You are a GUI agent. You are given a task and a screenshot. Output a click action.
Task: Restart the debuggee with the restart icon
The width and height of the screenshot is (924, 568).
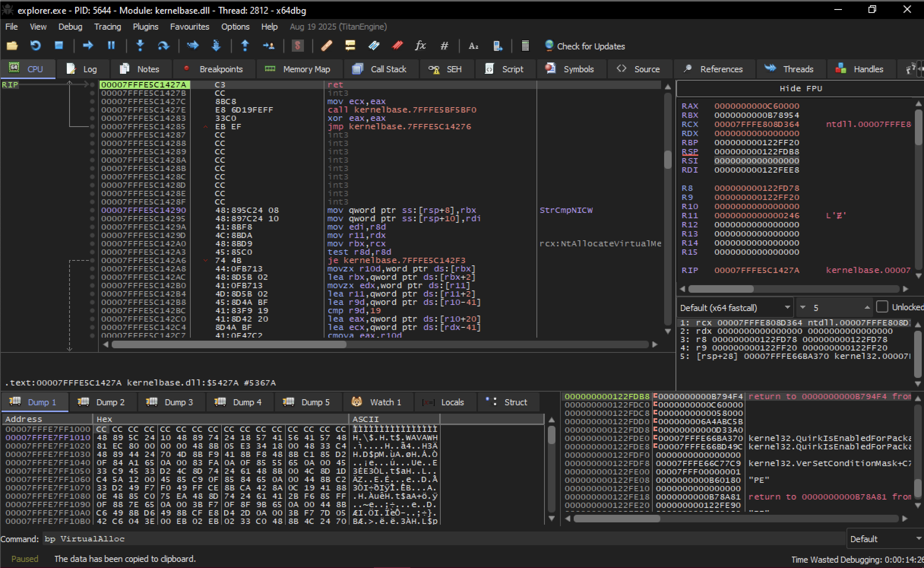point(35,46)
